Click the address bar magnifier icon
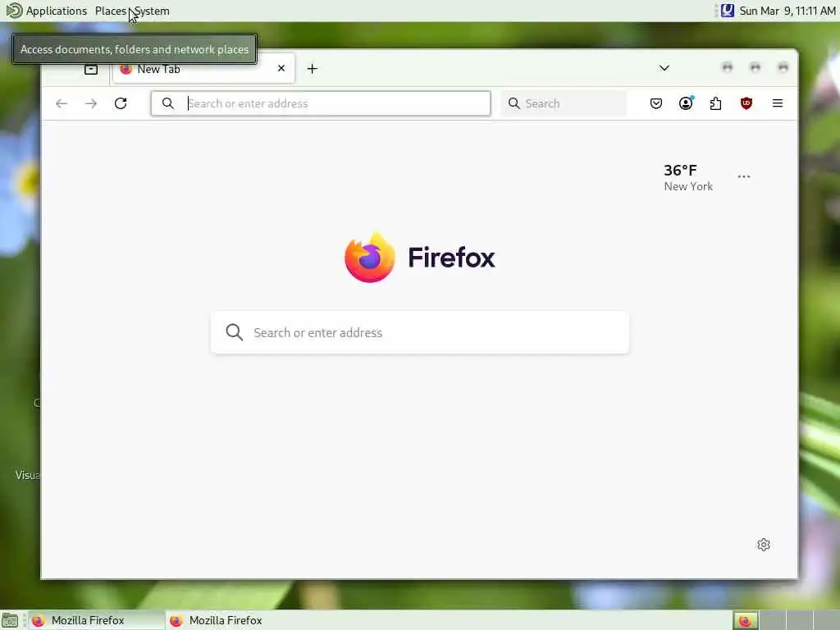This screenshot has height=630, width=840. 167,103
